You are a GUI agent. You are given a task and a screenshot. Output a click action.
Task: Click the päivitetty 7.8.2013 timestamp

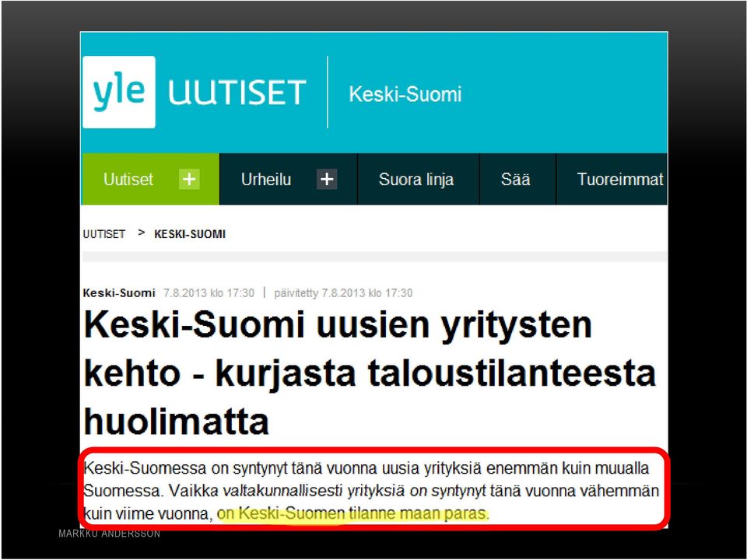point(343,293)
